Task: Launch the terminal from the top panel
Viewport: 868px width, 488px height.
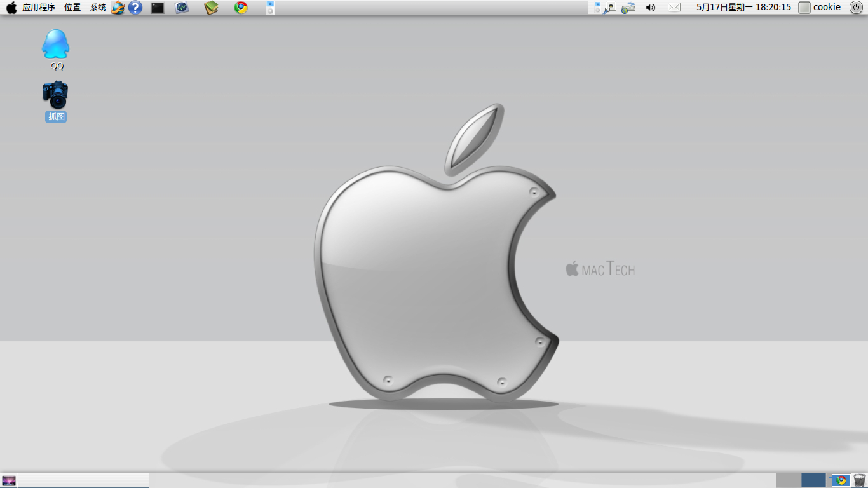Action: coord(158,8)
